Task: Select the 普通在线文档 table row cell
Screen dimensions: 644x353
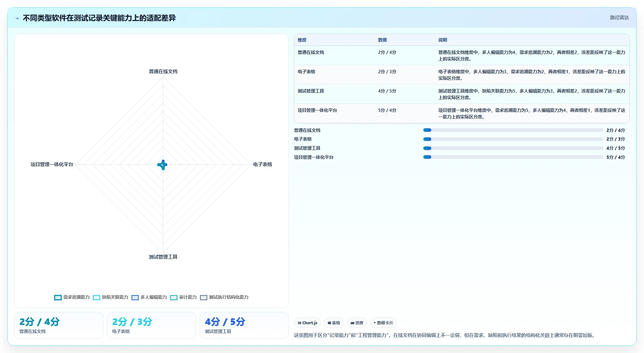Action: click(311, 52)
